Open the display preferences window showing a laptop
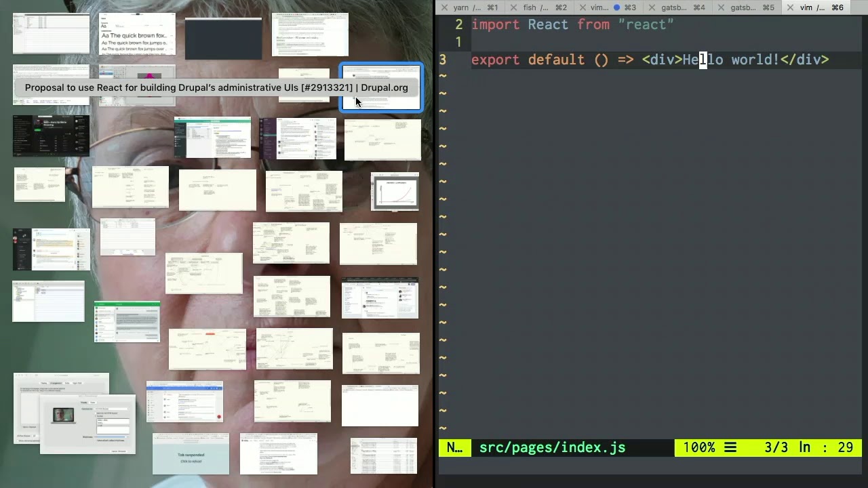868x488 pixels. tap(87, 424)
